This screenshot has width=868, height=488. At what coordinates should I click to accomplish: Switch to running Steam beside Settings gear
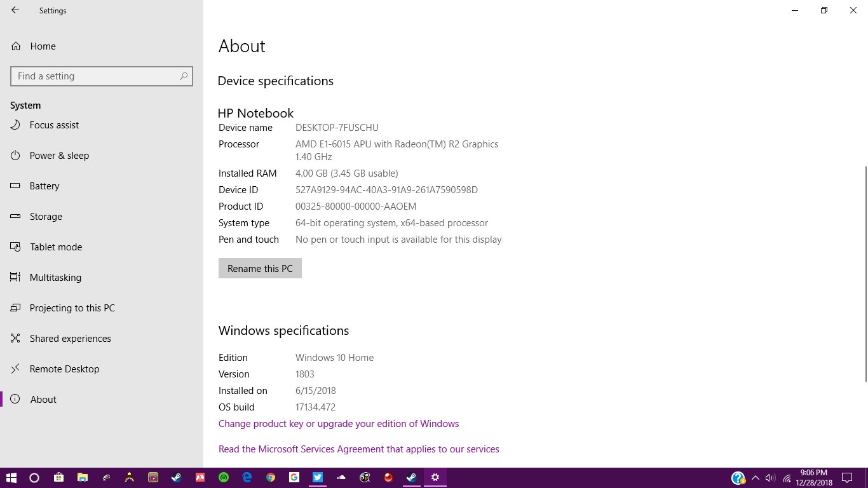[412, 478]
